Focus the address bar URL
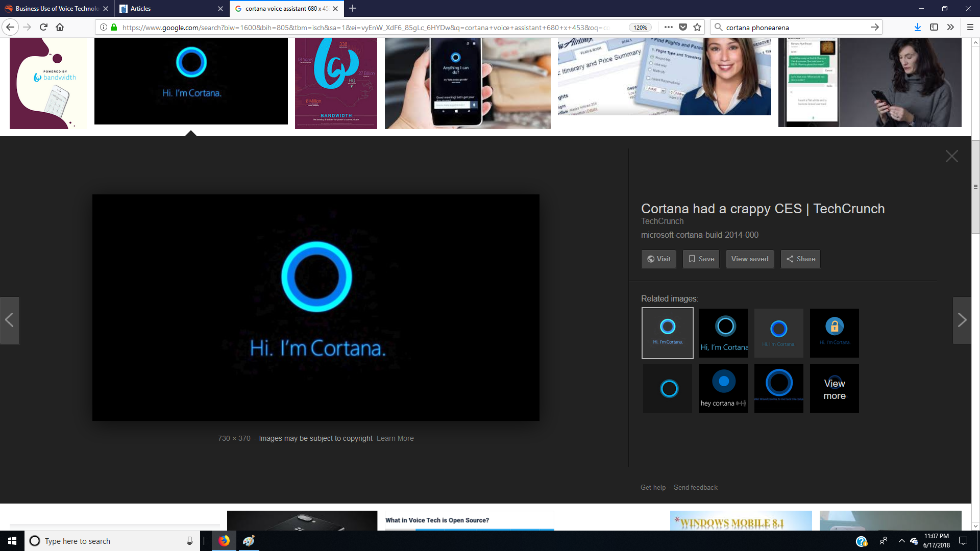This screenshot has height=551, width=980. (x=365, y=28)
